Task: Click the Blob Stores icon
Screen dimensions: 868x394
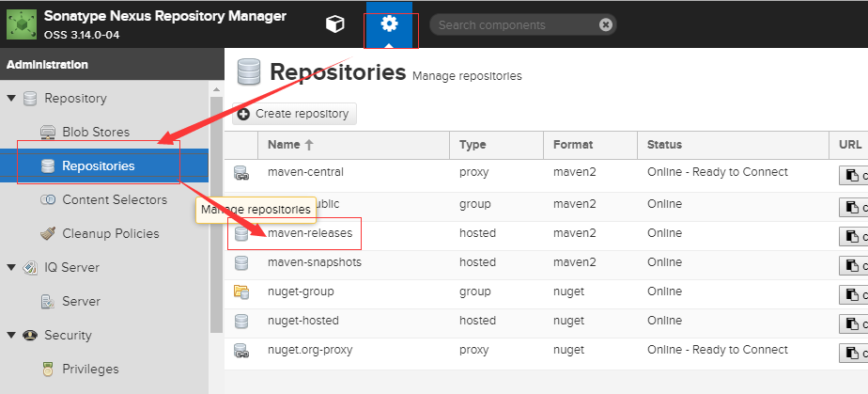Action: tap(48, 133)
